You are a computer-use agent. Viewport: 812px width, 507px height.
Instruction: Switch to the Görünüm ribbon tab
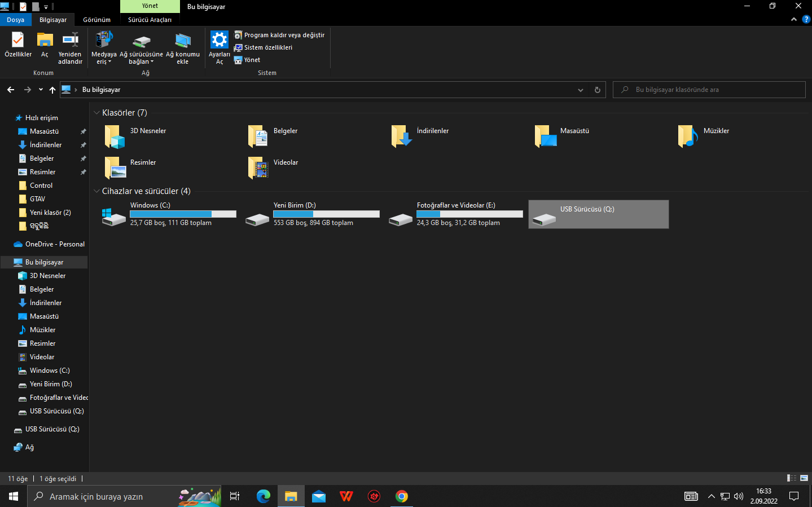coord(97,20)
